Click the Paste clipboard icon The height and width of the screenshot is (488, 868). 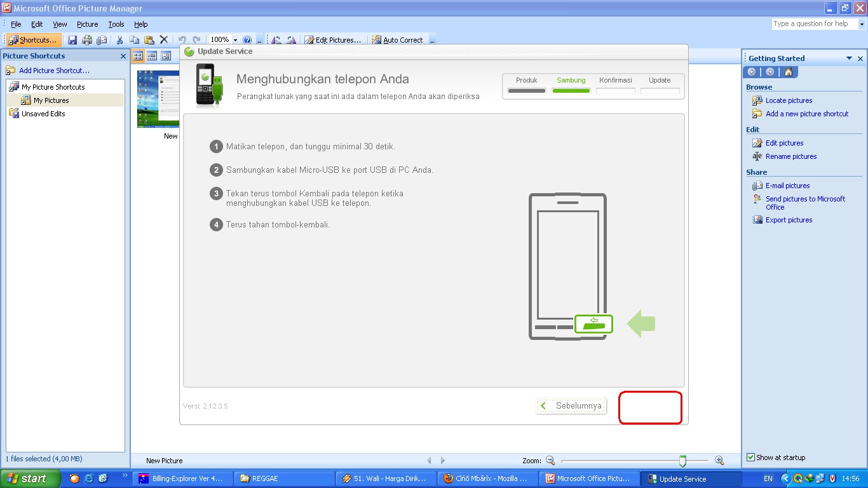(x=149, y=39)
